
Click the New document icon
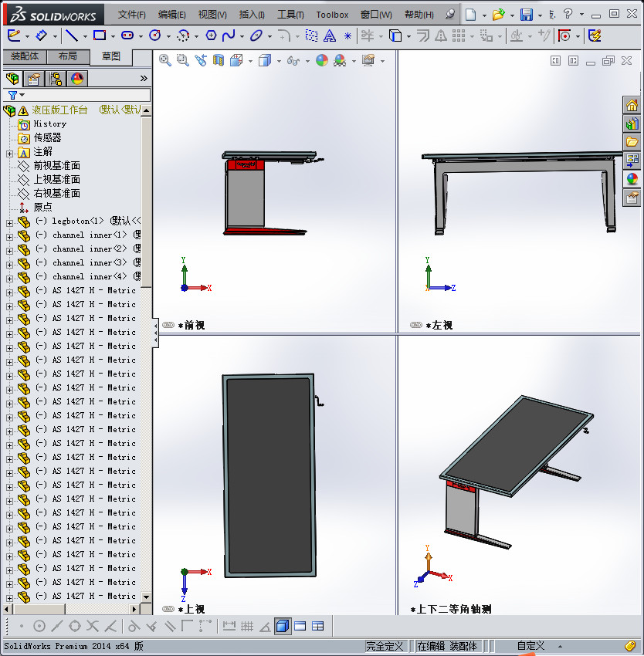[x=471, y=15]
